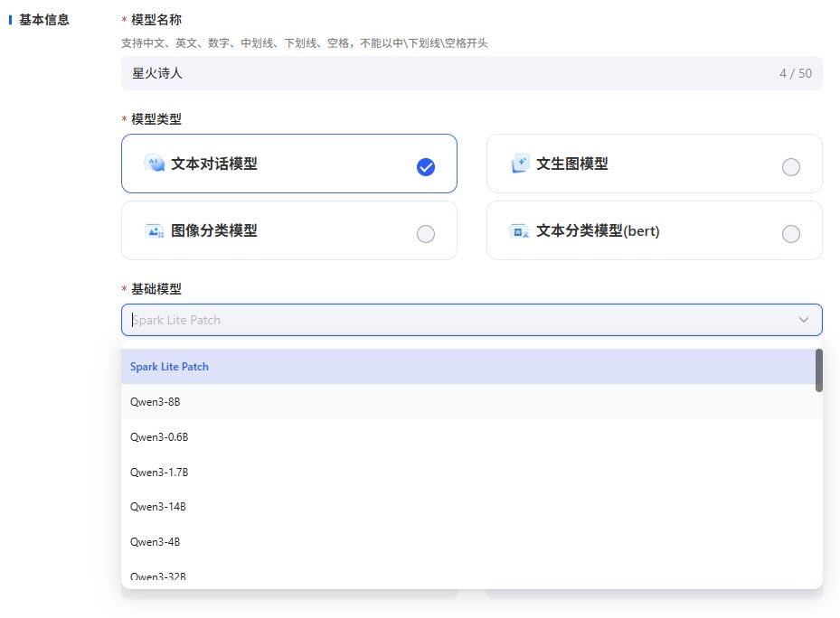Click the 文生图模型 image generation icon

[518, 164]
